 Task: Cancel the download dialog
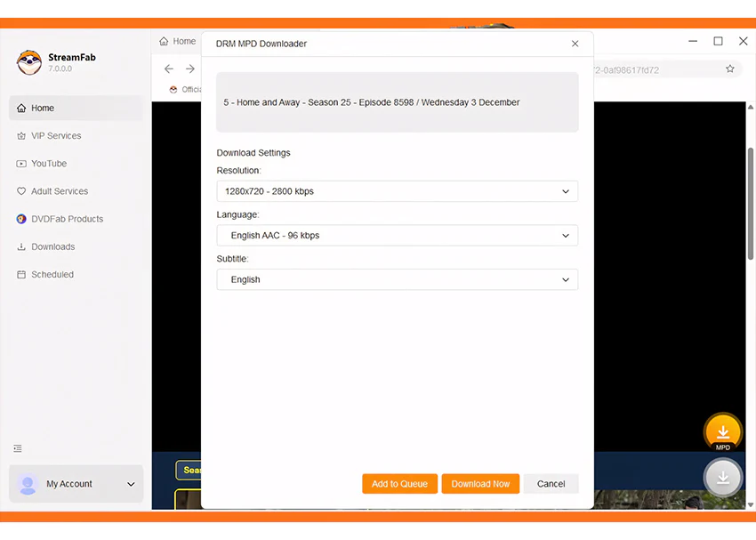coord(551,484)
